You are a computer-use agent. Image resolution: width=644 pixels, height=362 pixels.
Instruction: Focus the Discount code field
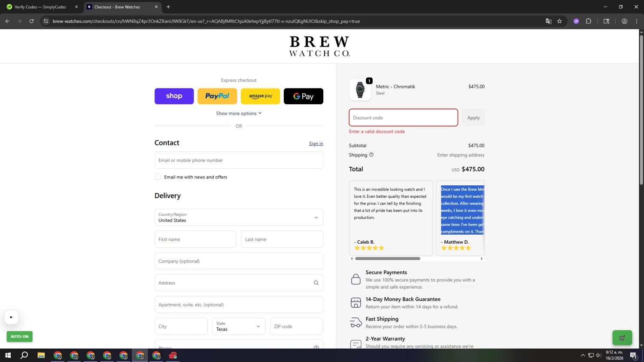pyautogui.click(x=404, y=118)
